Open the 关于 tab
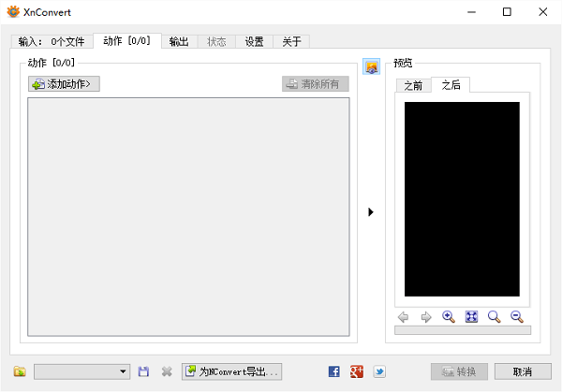562x392 pixels. 291,41
